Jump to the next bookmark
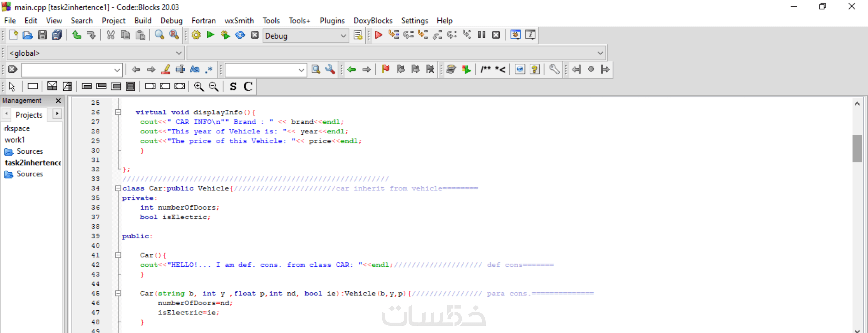868x333 pixels. point(415,69)
